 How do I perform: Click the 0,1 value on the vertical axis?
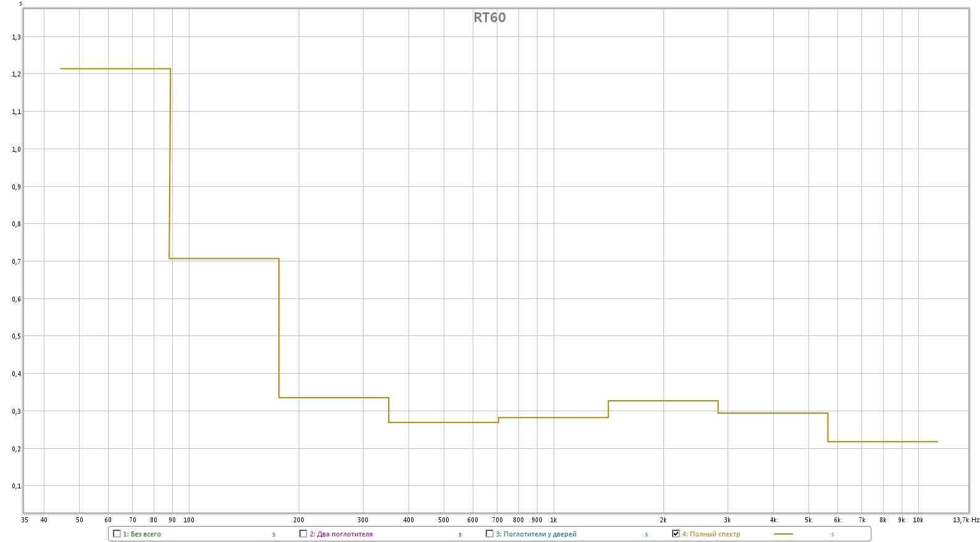click(16, 486)
